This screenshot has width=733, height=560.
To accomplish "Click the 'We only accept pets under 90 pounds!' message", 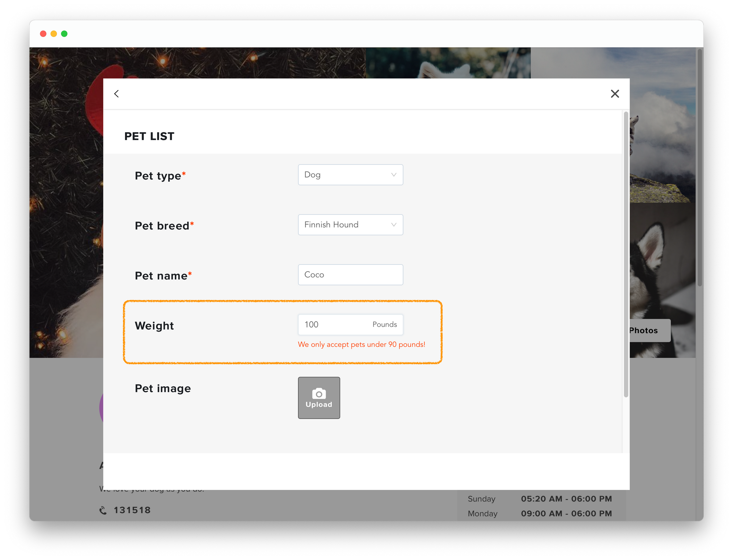I will (x=361, y=344).
